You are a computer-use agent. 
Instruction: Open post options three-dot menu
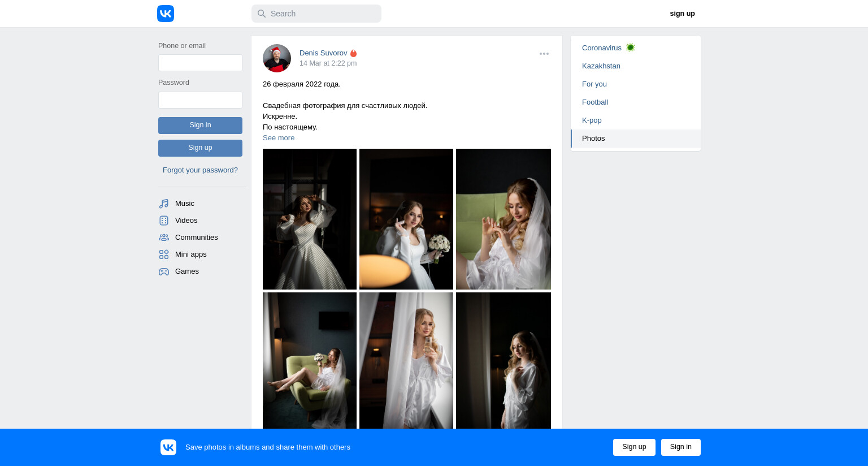pos(544,54)
